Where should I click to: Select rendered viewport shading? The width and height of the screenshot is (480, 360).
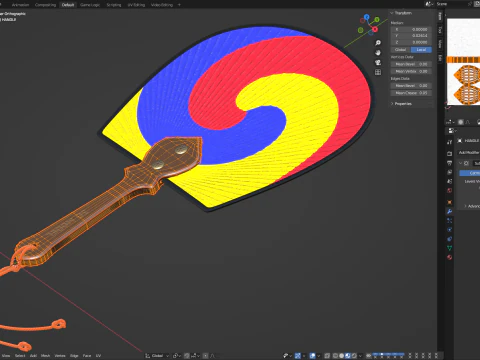coord(354,356)
